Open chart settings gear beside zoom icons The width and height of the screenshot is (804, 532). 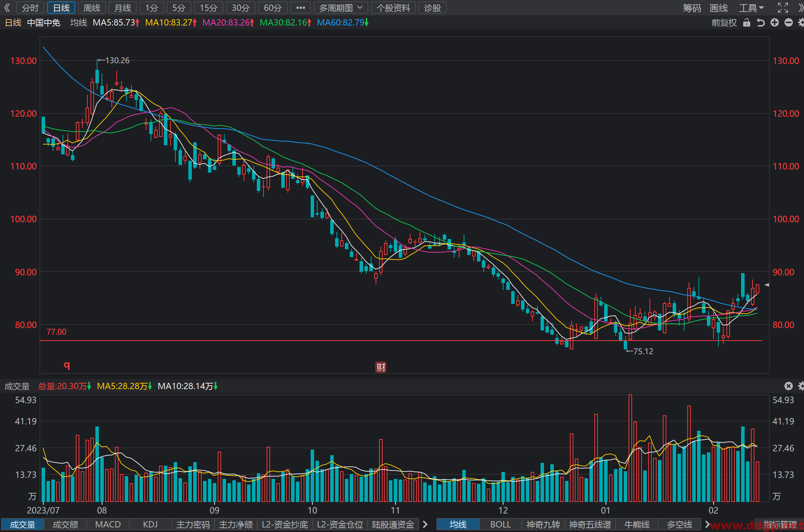(x=801, y=23)
